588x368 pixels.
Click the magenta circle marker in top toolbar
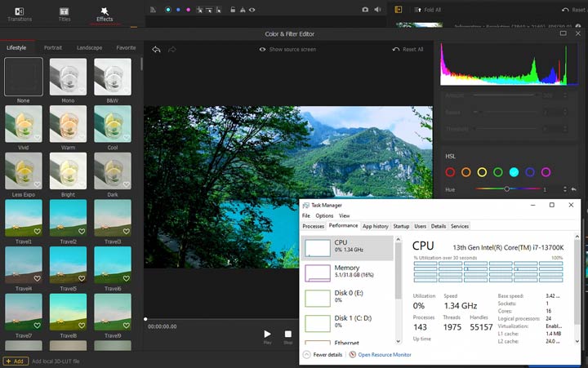[x=189, y=10]
